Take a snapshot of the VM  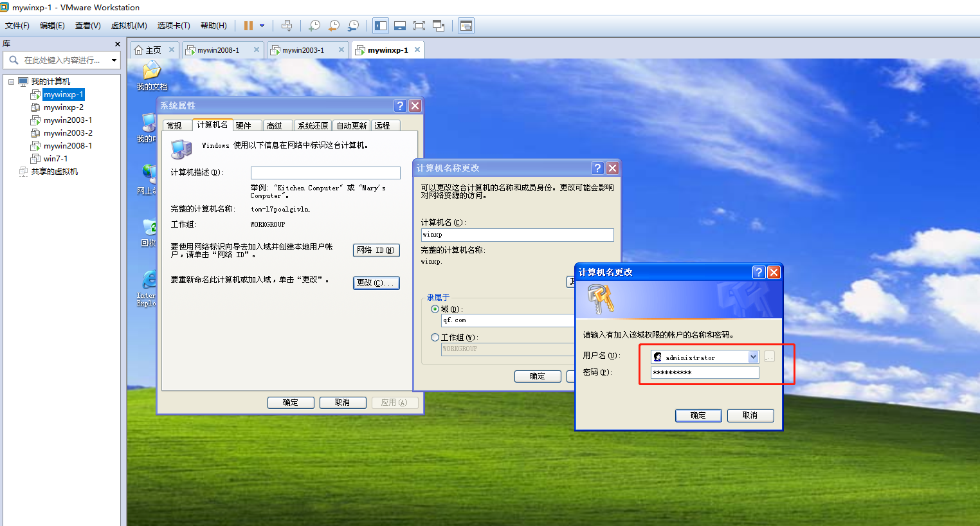point(314,26)
